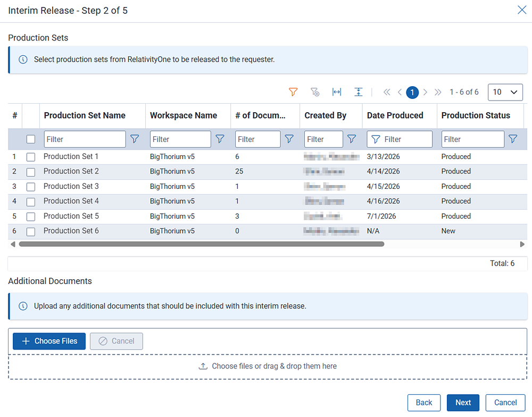This screenshot has height=417, width=532.
Task: Click the # of Documents filter field
Action: (258, 139)
